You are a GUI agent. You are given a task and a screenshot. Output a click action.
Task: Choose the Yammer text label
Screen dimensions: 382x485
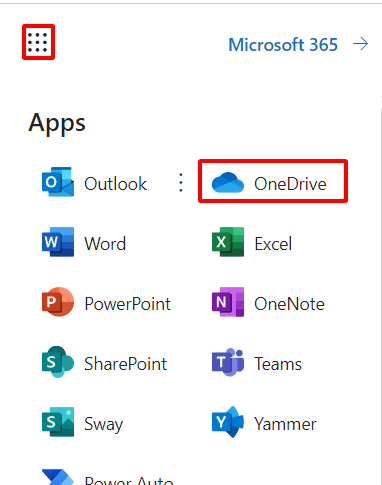click(285, 424)
